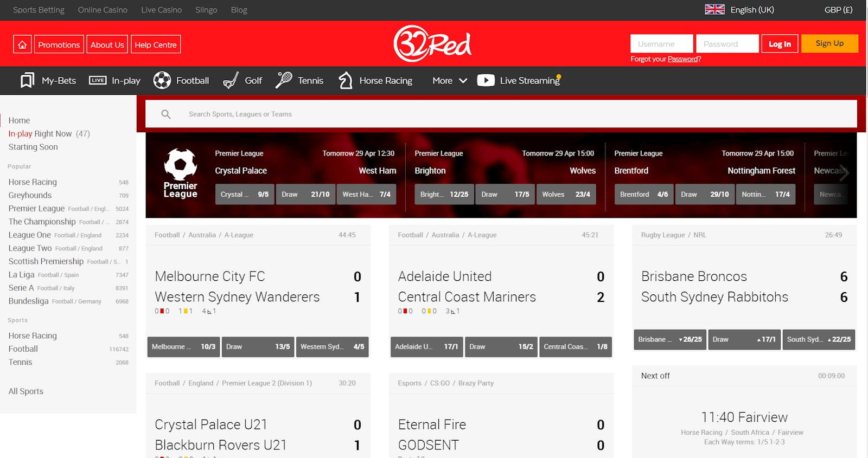Click the Sign Up button

(x=829, y=43)
